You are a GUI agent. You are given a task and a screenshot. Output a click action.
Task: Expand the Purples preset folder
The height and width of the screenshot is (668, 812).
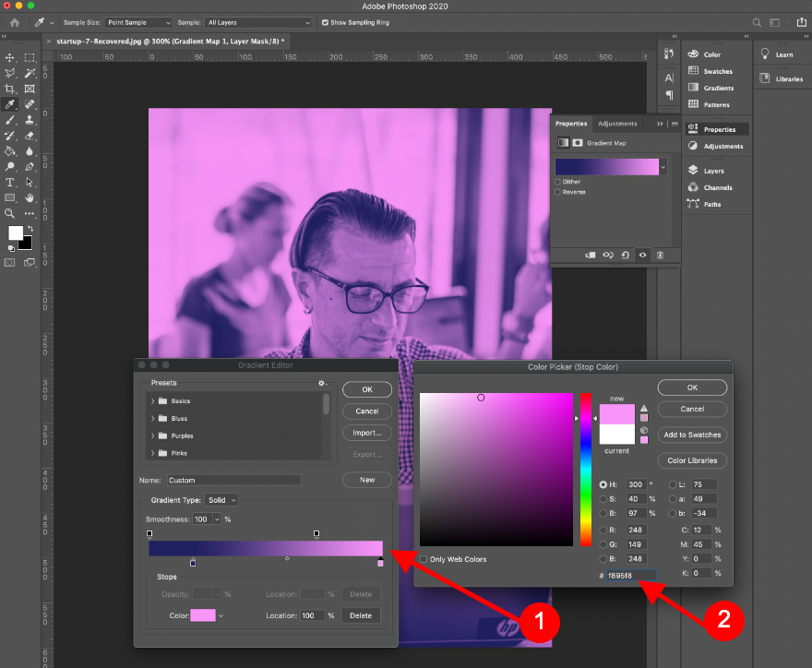(x=152, y=435)
